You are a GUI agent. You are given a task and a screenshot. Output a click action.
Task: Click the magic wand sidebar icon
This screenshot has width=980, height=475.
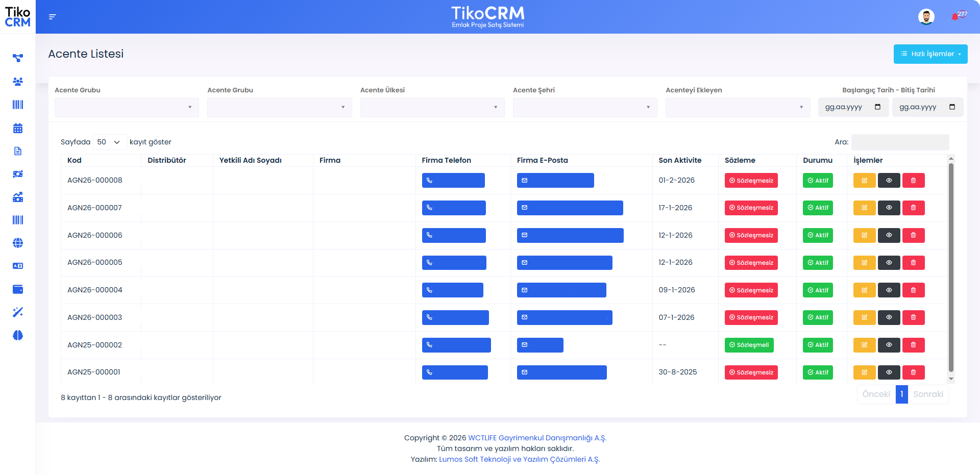pos(18,312)
